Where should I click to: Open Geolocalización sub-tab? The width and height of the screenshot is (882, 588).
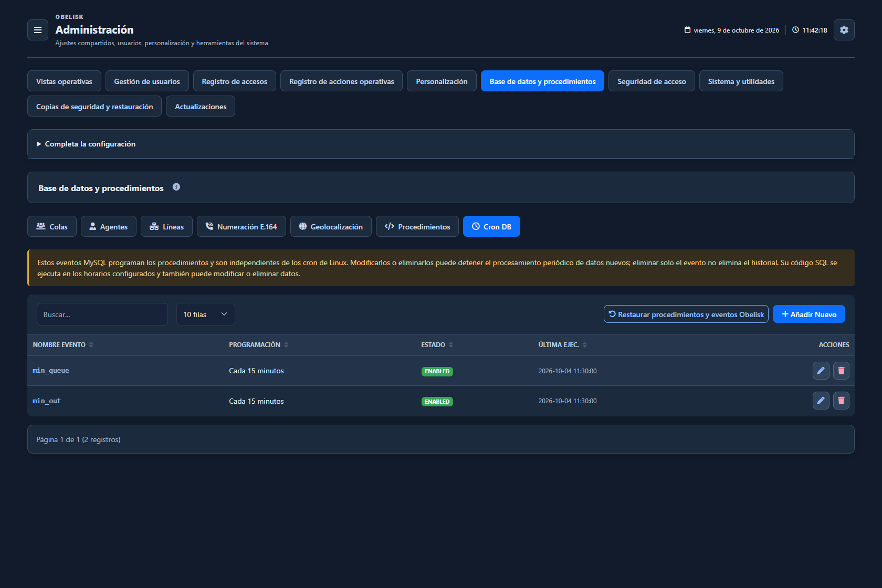[331, 227]
